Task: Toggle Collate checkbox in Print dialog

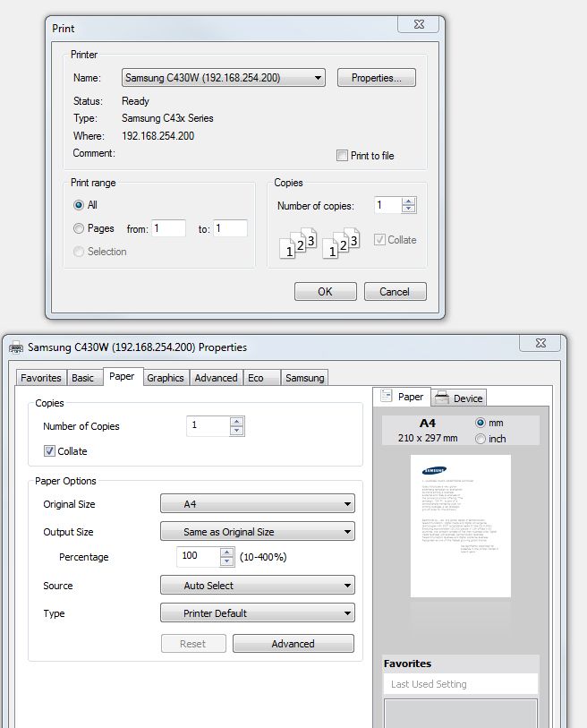Action: click(379, 240)
